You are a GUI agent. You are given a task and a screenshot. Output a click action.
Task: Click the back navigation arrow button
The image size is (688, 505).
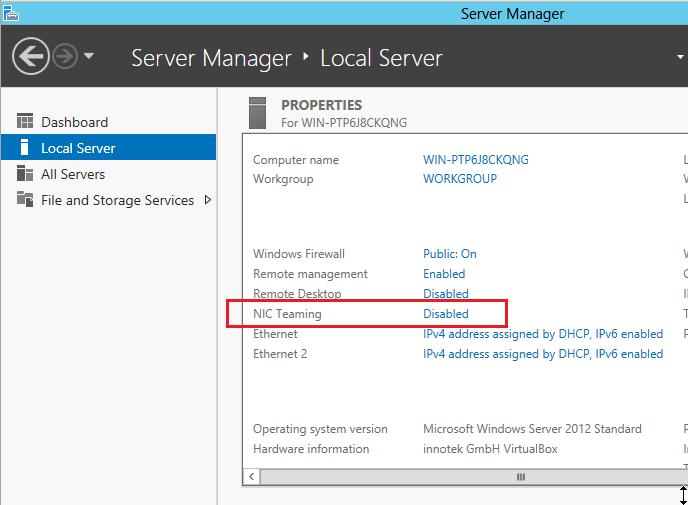pyautogui.click(x=29, y=56)
